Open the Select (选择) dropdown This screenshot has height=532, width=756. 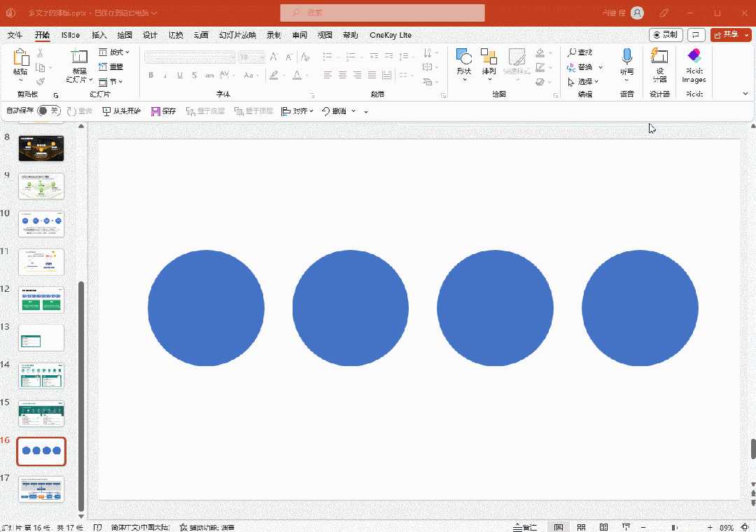[584, 81]
